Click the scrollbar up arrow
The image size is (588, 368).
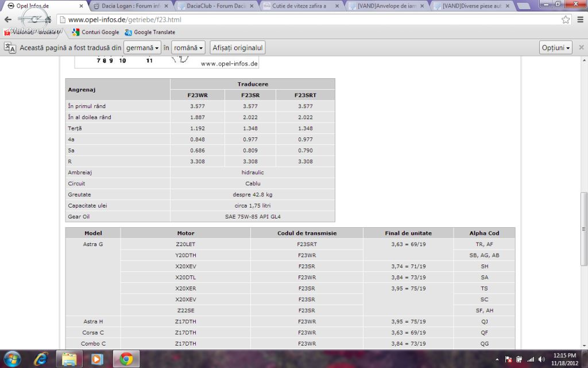(583, 60)
